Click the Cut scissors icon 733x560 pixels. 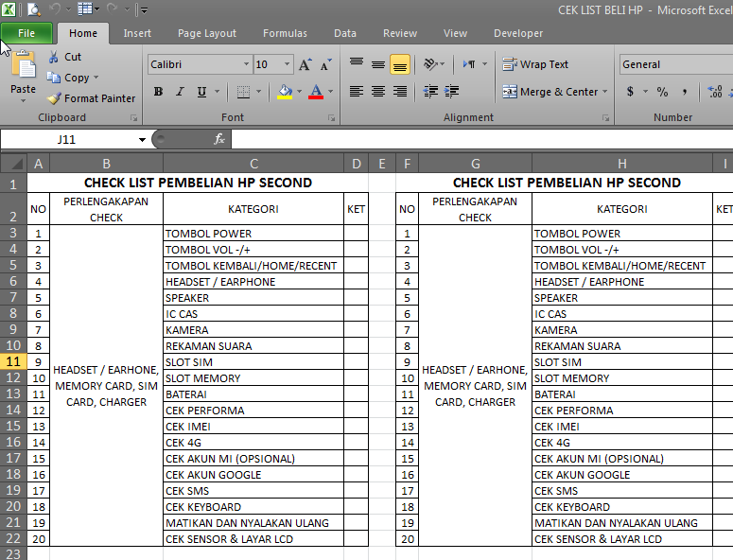[x=54, y=57]
